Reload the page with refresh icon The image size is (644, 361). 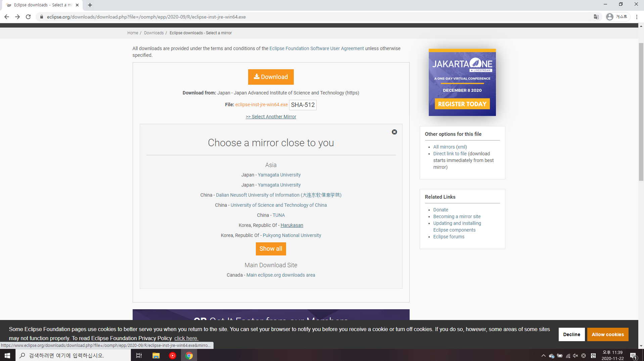click(x=28, y=17)
